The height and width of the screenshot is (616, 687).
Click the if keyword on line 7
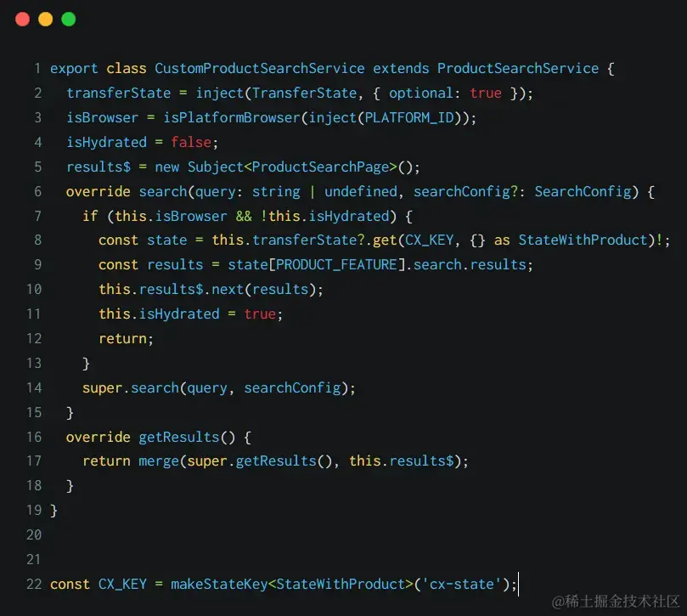(90, 216)
